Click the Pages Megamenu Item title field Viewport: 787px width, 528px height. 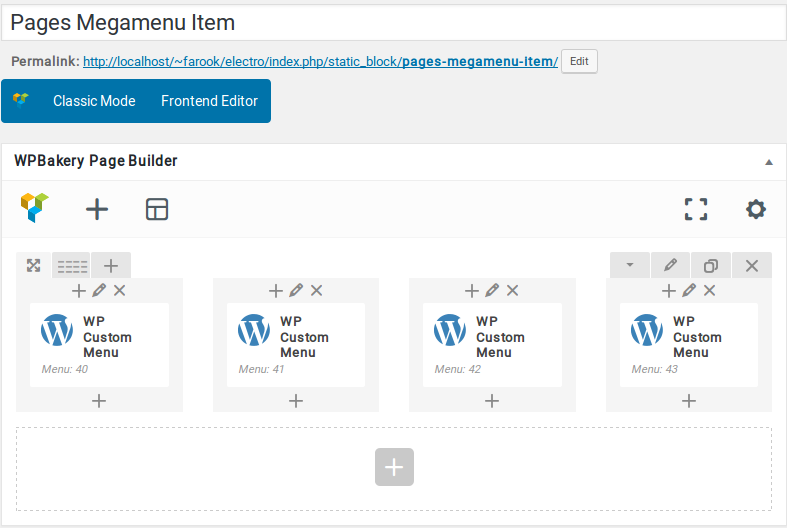[394, 23]
